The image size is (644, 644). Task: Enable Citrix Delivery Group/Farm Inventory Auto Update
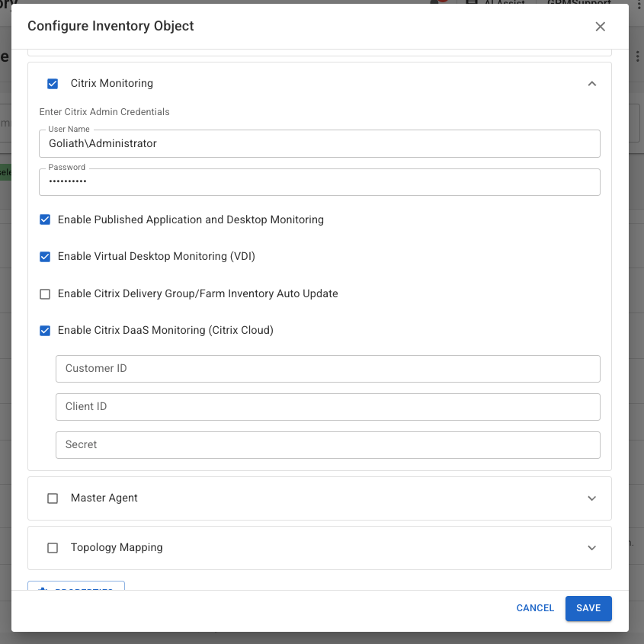point(45,294)
